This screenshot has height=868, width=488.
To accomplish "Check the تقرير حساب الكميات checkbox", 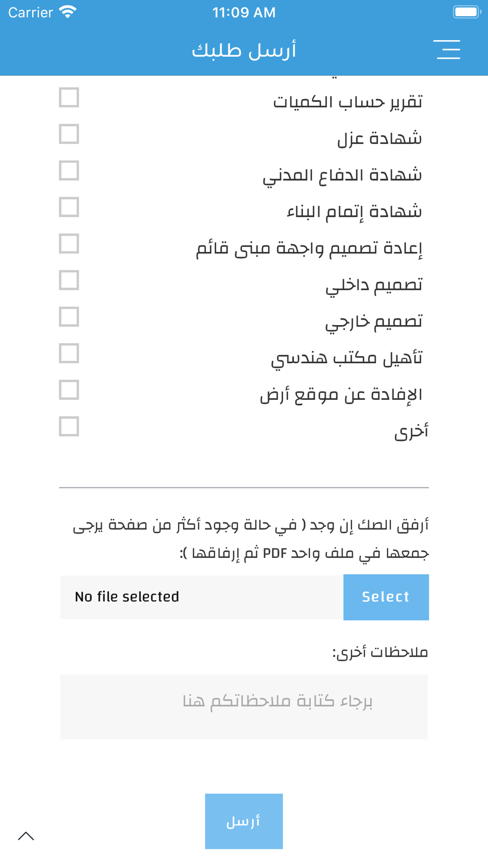I will pos(69,97).
